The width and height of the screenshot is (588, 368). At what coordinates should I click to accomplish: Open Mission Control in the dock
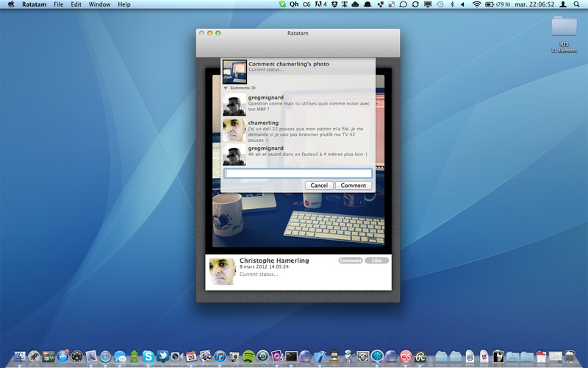pos(49,356)
